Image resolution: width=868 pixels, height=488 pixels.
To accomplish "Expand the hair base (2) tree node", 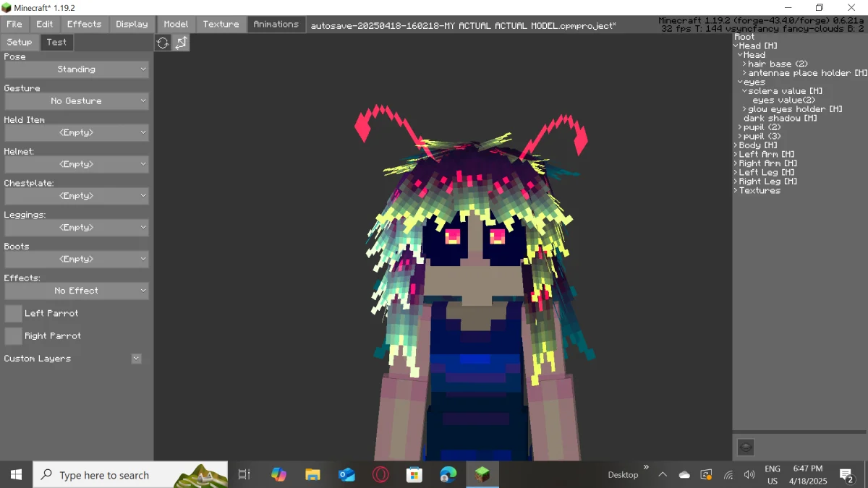I will tap(744, 64).
